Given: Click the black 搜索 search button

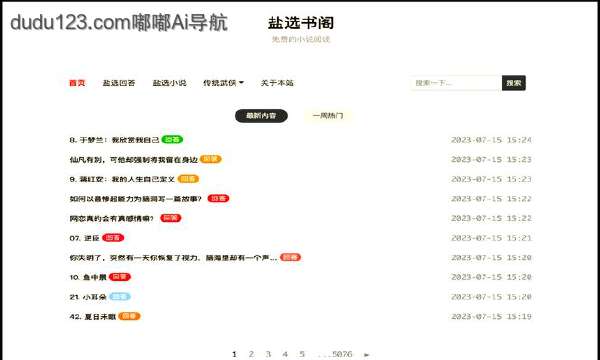Looking at the screenshot, I should point(514,83).
